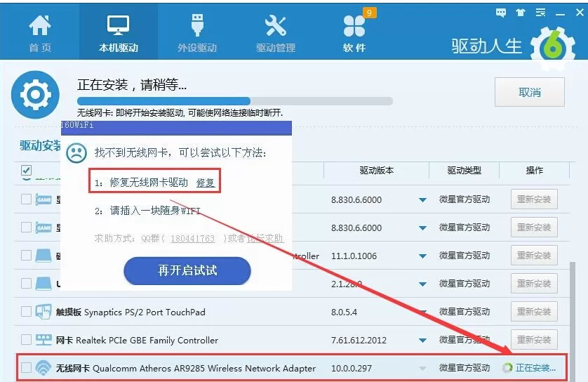The width and height of the screenshot is (588, 382).
Task: Open the 首页 home tab
Action: click(40, 34)
